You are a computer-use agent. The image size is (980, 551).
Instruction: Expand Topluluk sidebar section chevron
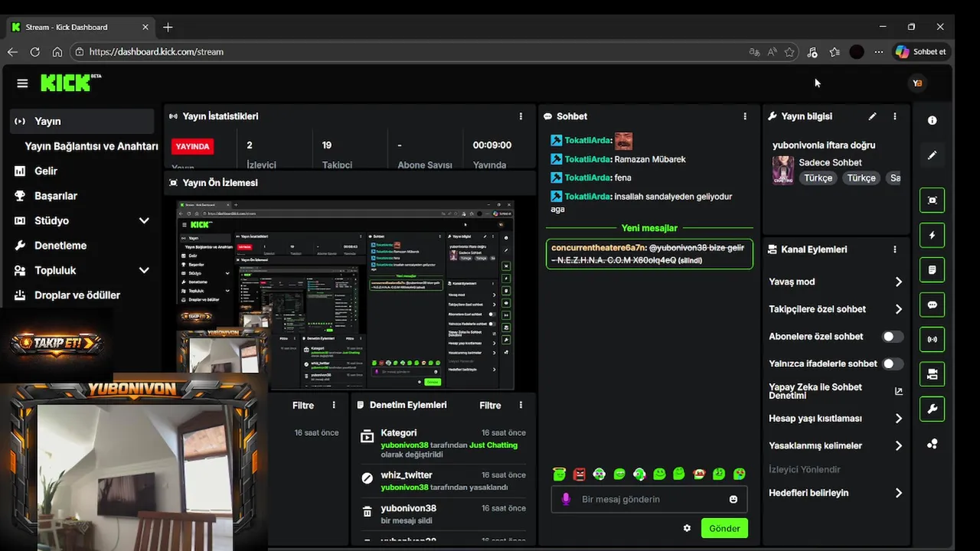pyautogui.click(x=144, y=270)
